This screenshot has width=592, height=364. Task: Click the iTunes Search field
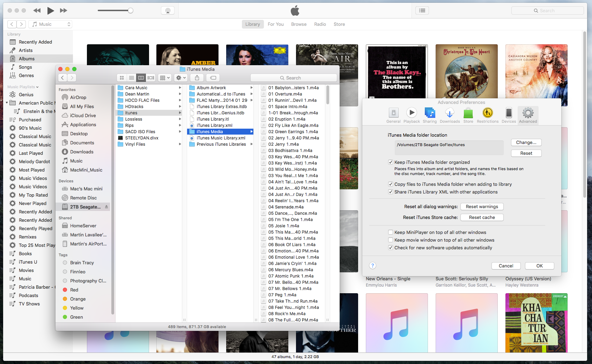(547, 10)
